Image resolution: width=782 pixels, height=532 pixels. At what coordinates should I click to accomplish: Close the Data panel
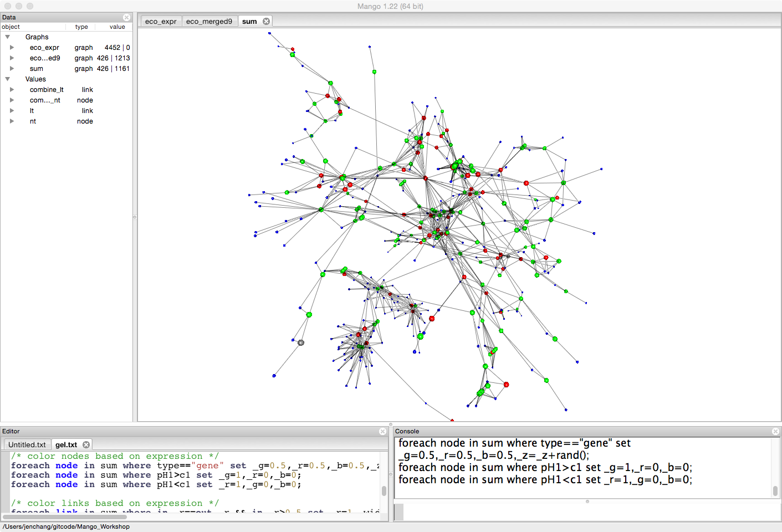[x=126, y=17]
